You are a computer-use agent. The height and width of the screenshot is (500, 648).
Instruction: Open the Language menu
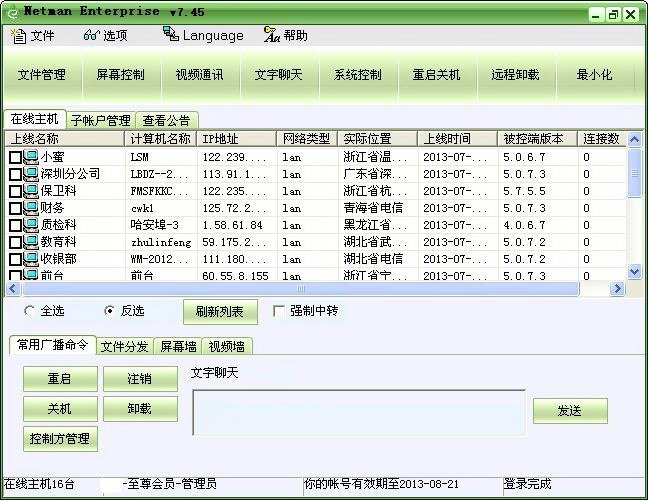pos(203,36)
